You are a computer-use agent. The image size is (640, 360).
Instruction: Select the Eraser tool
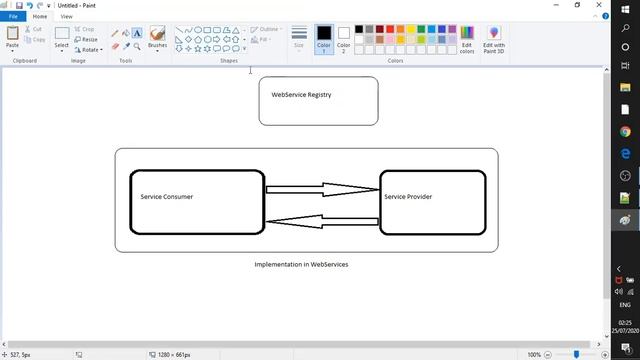tap(115, 46)
